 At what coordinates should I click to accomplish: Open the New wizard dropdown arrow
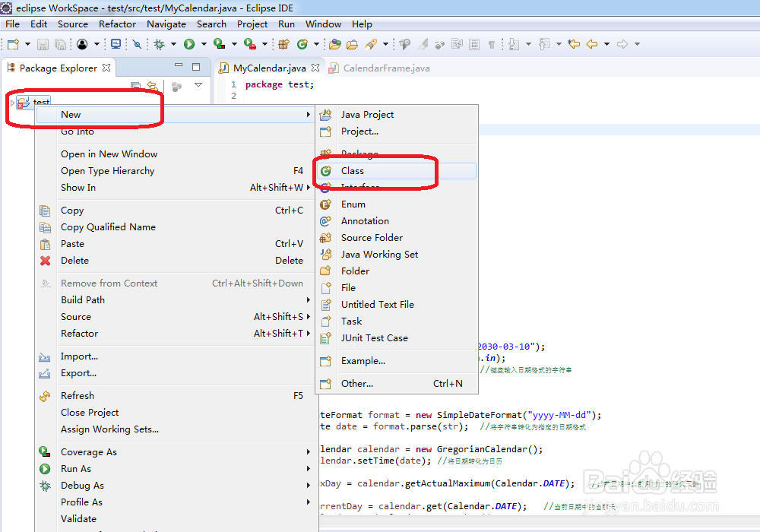point(27,44)
